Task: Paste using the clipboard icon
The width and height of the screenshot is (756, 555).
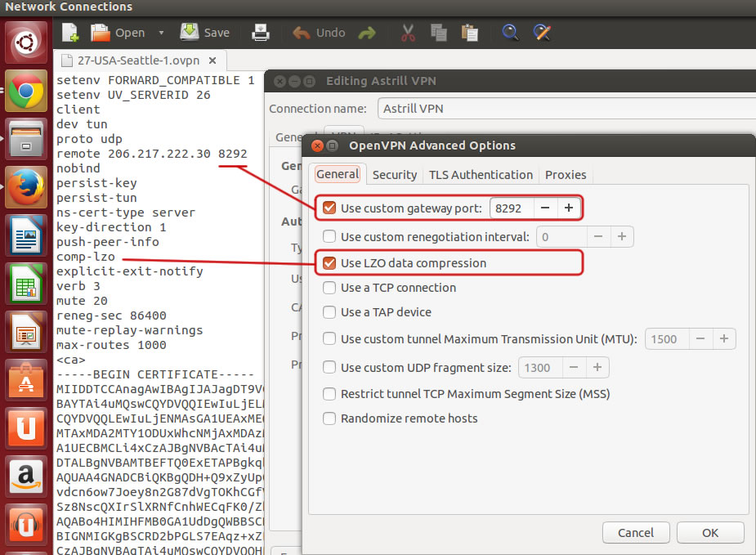Action: click(x=469, y=33)
